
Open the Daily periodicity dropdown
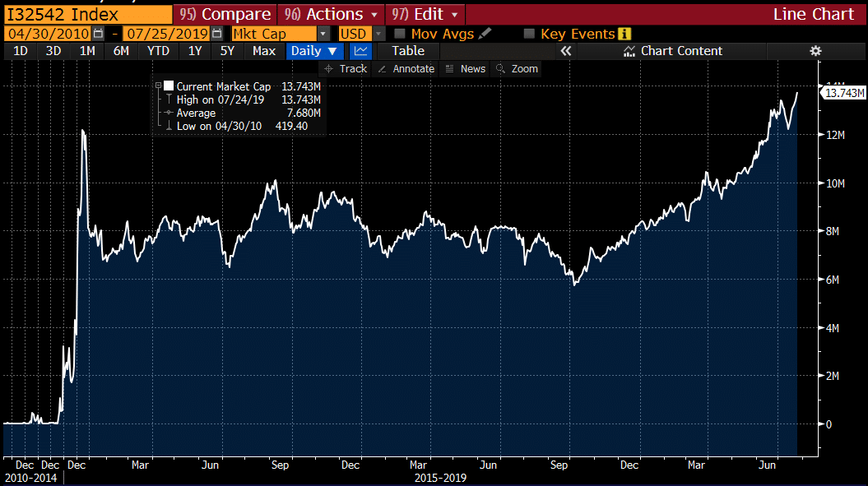pos(313,51)
